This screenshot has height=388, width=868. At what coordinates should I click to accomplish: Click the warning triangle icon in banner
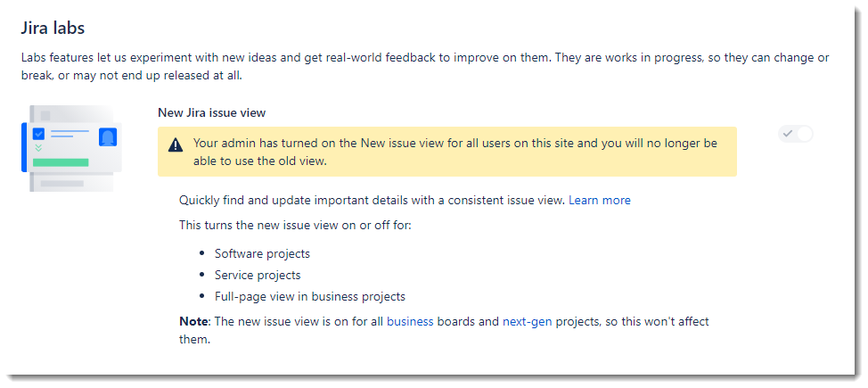tap(176, 145)
